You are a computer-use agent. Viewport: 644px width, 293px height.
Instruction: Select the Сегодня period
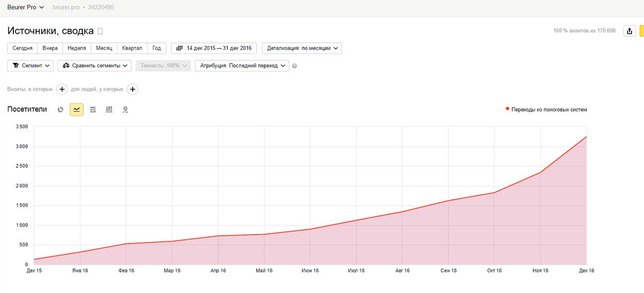click(x=23, y=48)
